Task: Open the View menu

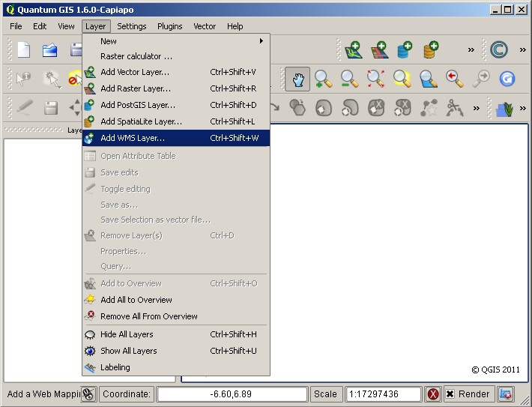Action: tap(66, 26)
